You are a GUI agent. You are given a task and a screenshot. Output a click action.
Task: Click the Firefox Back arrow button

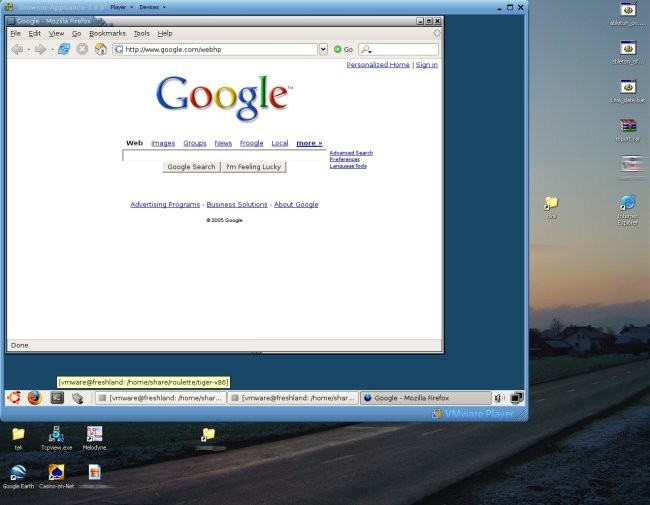17,49
